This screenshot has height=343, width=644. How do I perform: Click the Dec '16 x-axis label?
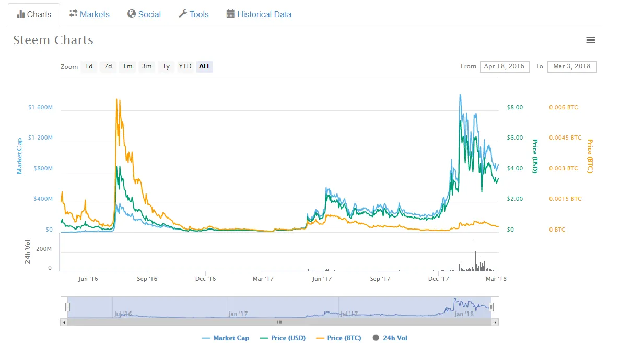point(206,279)
